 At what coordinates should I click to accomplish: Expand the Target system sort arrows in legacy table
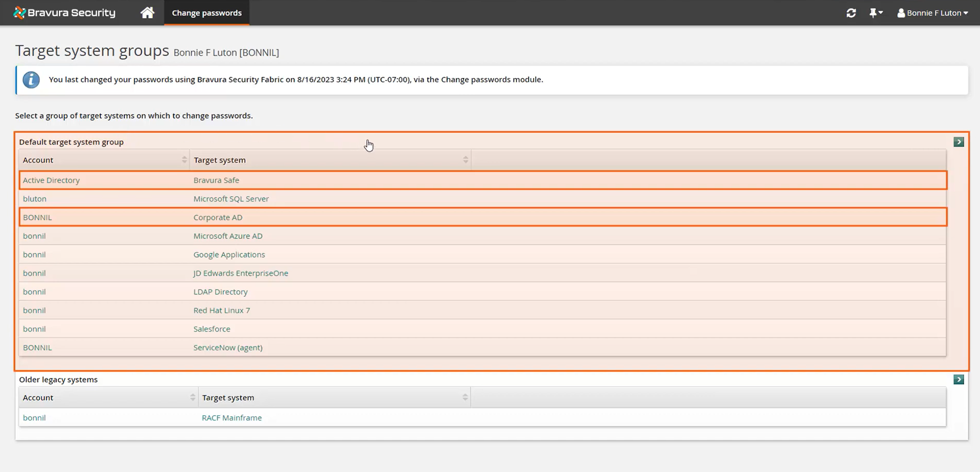pos(465,397)
